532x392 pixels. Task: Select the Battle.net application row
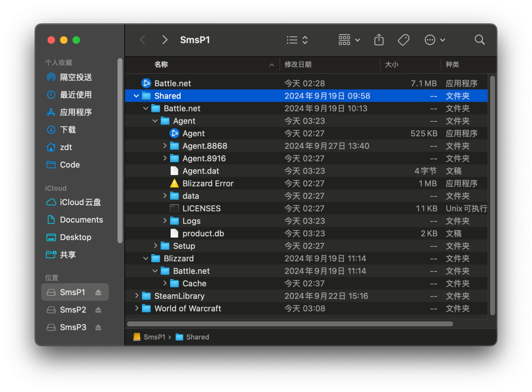(306, 83)
